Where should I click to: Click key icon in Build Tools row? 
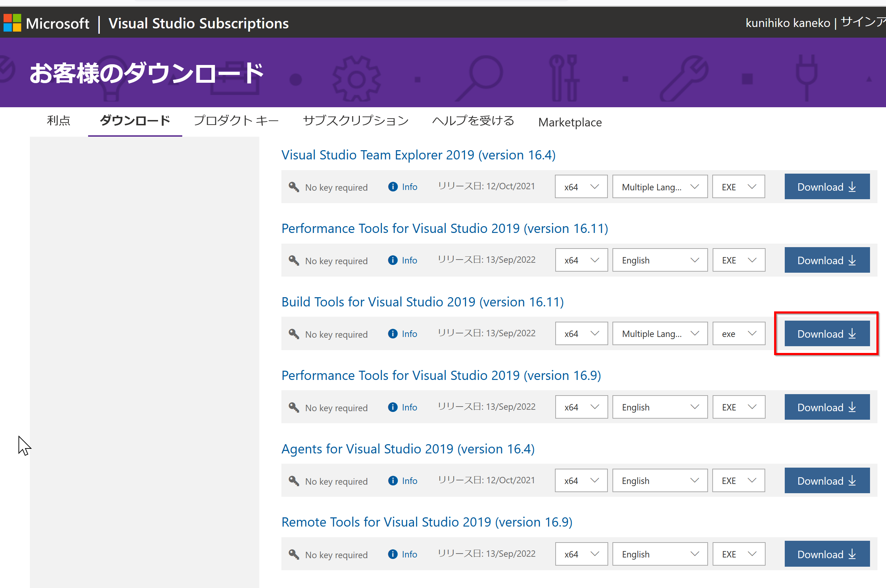294,334
